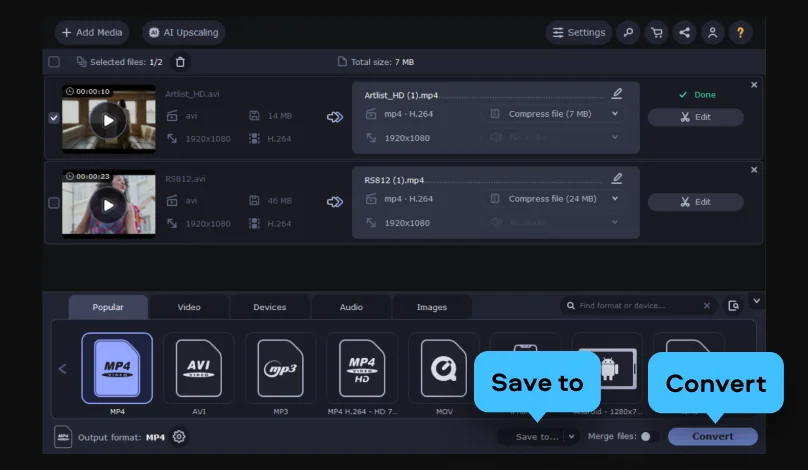The height and width of the screenshot is (470, 808).
Task: Check the RS812.avi file checkbox
Action: (54, 203)
